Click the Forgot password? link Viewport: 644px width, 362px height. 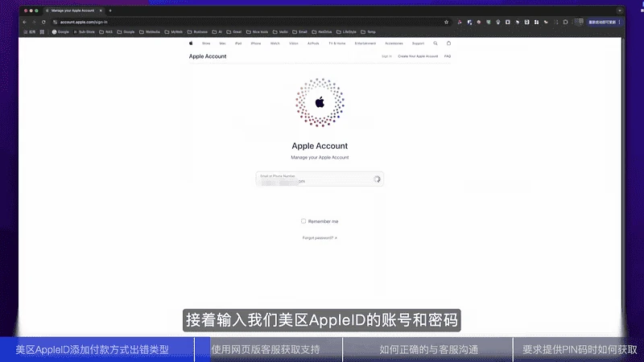coord(320,238)
